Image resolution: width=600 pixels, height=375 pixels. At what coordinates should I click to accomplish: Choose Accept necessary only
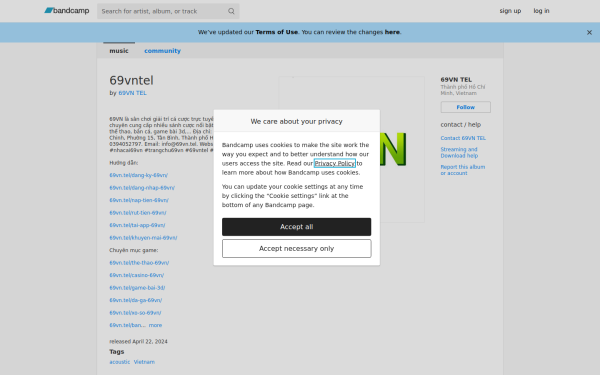297,248
